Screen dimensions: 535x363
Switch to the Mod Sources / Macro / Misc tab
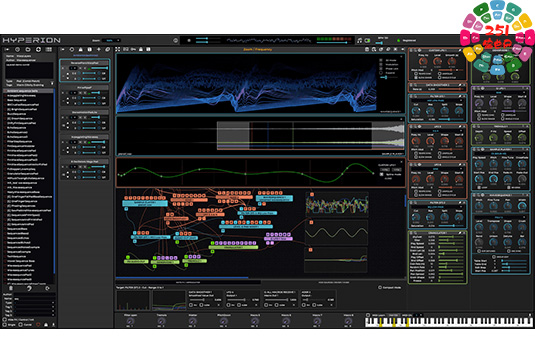[x=334, y=282]
